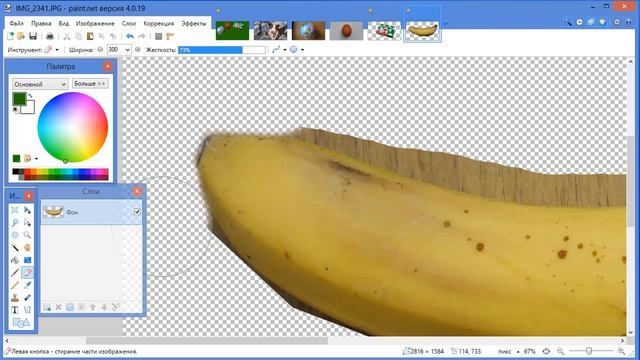Switch to the orange ball image thumbnail

click(x=346, y=30)
